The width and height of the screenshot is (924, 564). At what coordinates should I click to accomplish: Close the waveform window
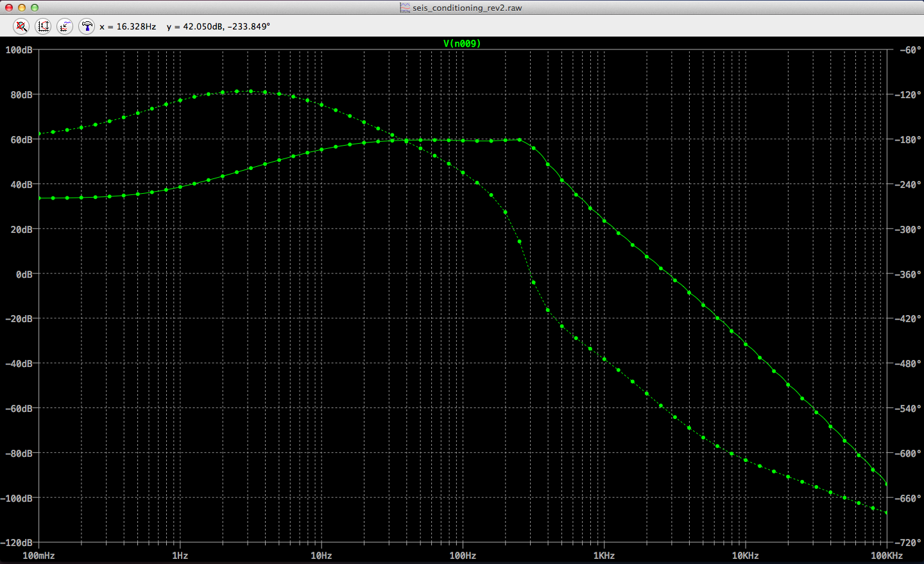tap(9, 8)
